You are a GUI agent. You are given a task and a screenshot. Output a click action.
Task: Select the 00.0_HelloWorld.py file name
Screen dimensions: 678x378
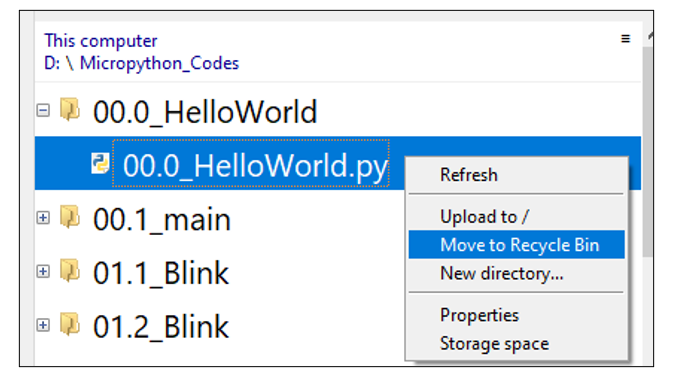coord(255,166)
